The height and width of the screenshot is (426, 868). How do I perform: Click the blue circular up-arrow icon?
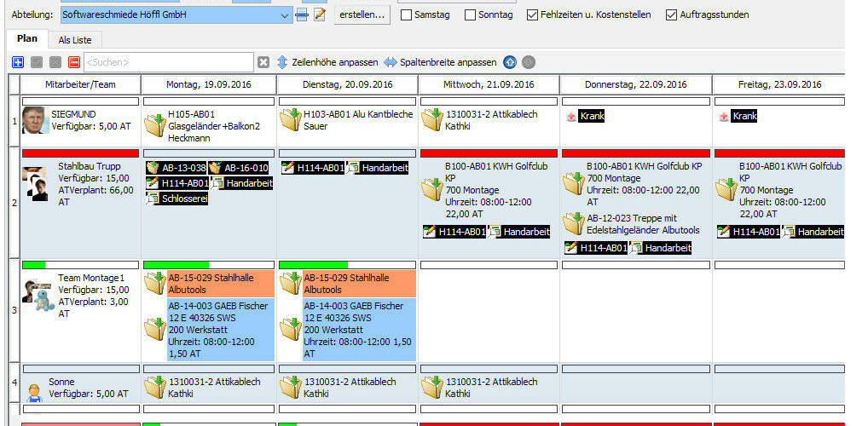510,62
